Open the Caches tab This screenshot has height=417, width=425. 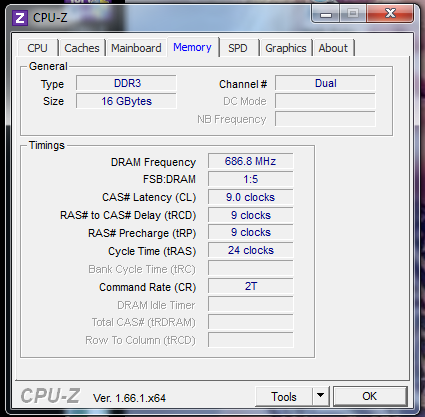click(x=82, y=48)
